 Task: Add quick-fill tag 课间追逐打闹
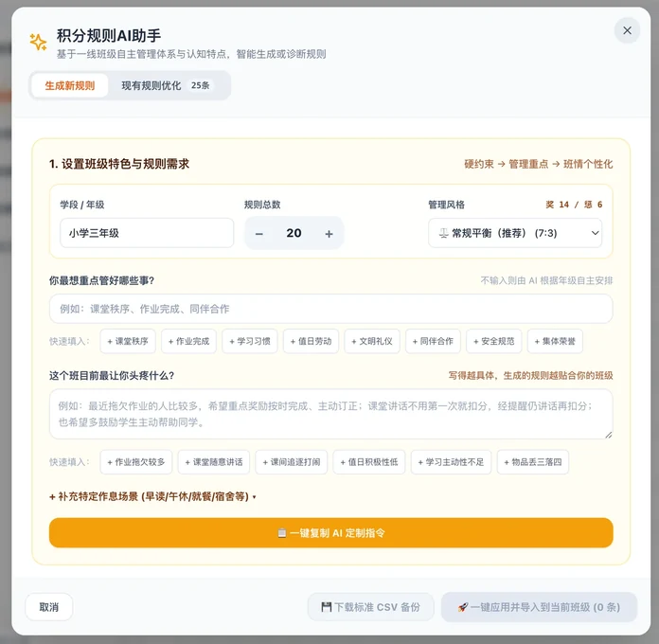click(x=292, y=462)
